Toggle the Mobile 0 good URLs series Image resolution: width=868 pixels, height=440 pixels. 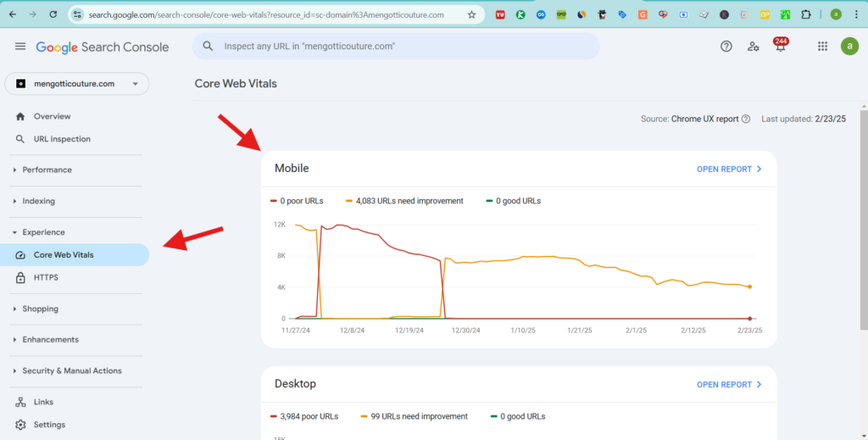pyautogui.click(x=513, y=201)
